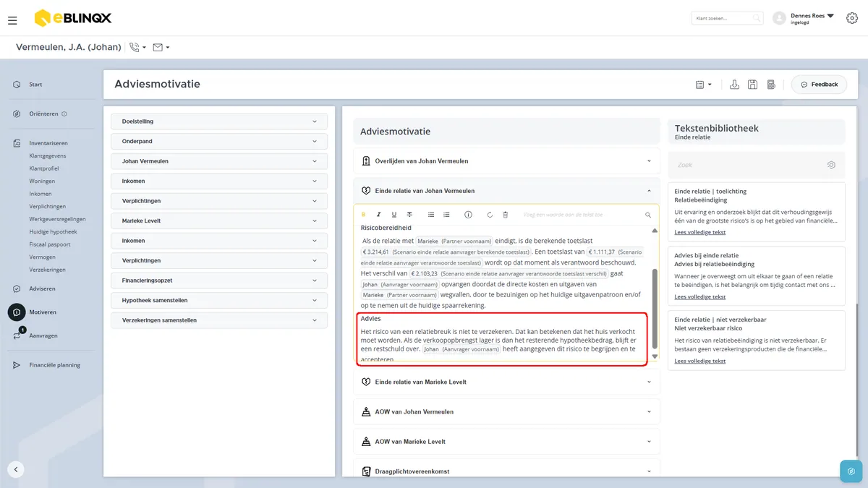Open the chat widget icon in the corner

tap(851, 471)
